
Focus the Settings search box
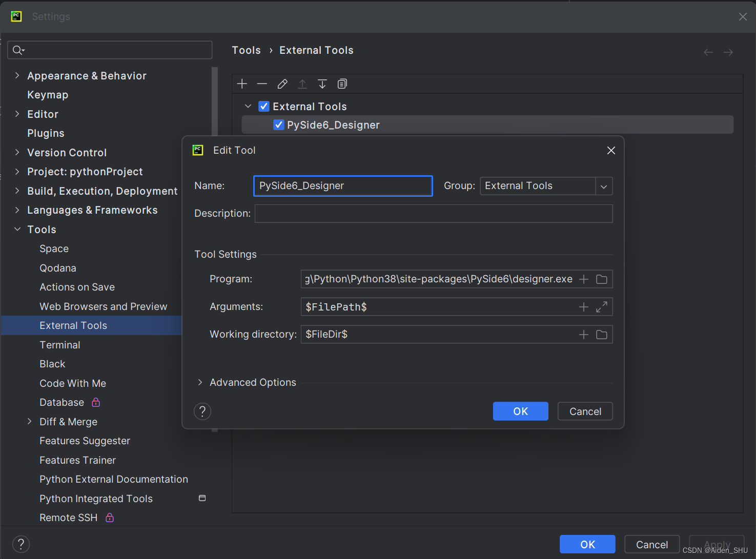110,50
